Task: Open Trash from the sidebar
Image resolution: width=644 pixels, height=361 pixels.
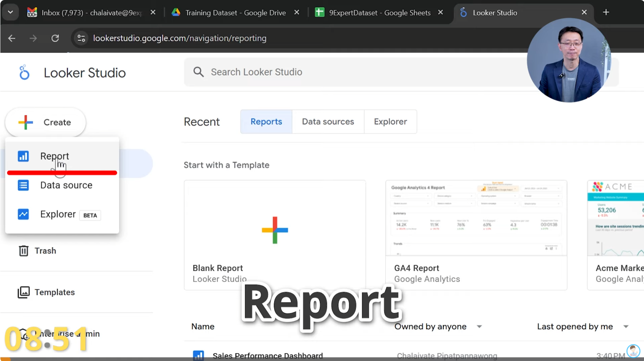Action: click(45, 251)
